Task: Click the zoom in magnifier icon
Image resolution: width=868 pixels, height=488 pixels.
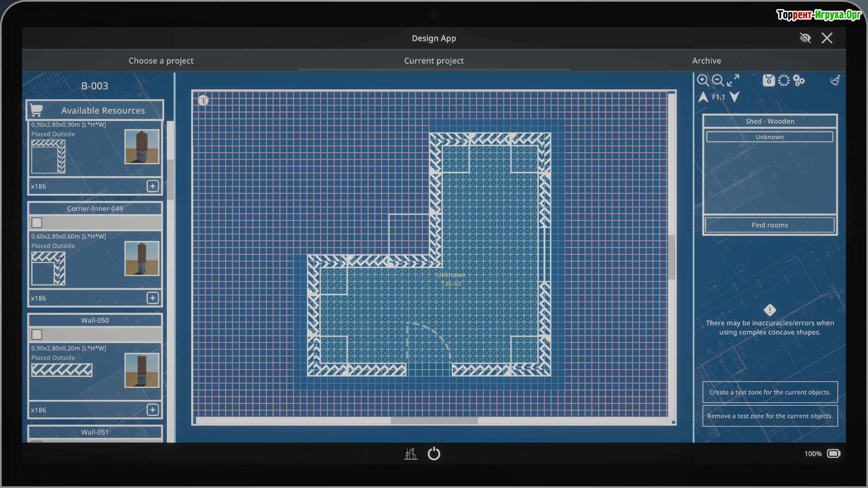Action: tap(703, 80)
